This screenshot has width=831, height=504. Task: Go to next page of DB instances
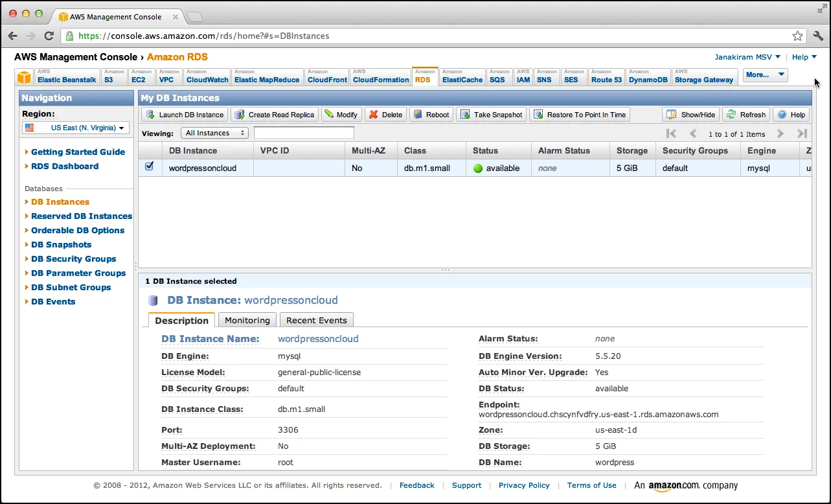(780, 133)
